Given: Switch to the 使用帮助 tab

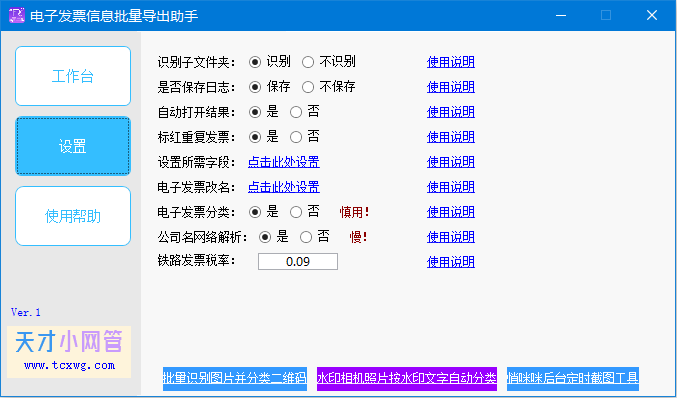Looking at the screenshot, I should 73,216.
